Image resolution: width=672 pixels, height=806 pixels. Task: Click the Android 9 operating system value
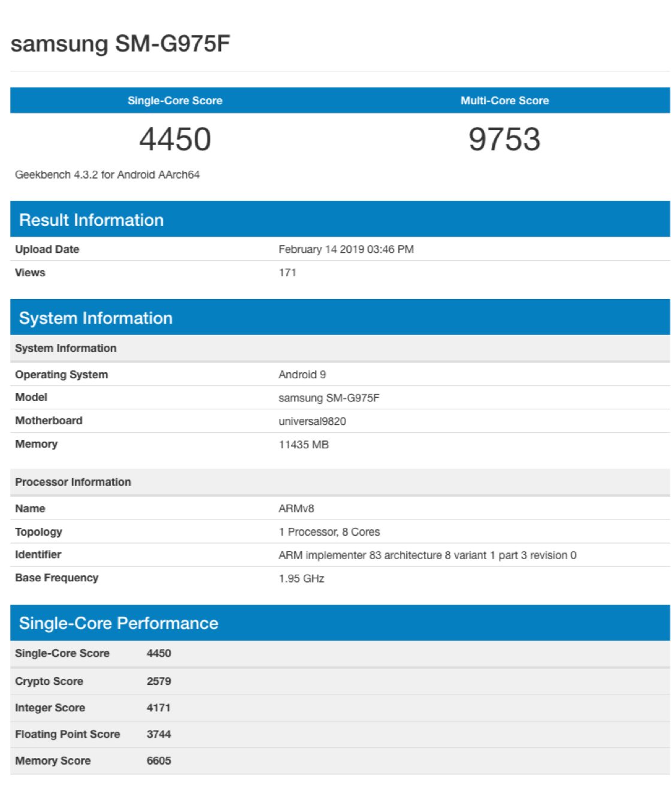pyautogui.click(x=302, y=375)
